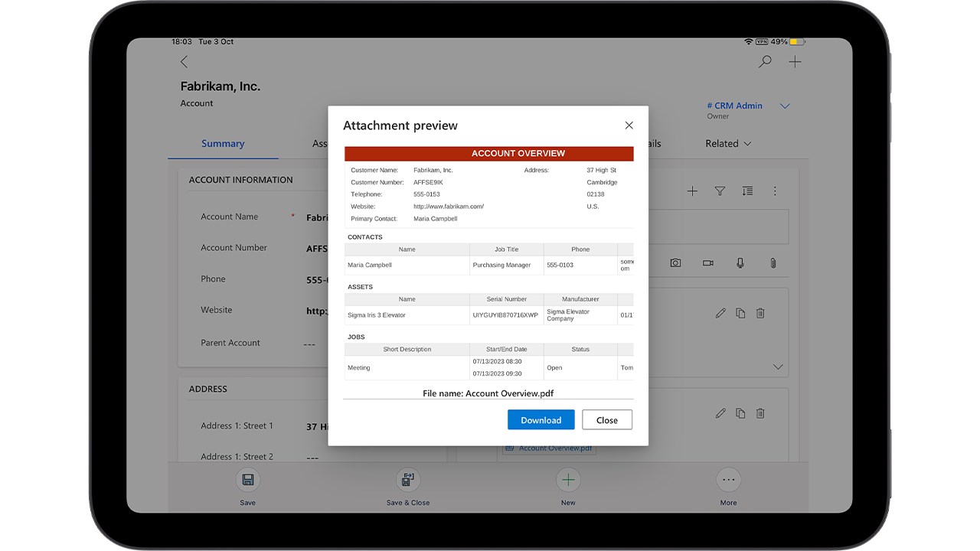
Task: Open Account Overview.pdf attachment link behind dialog
Action: point(550,448)
